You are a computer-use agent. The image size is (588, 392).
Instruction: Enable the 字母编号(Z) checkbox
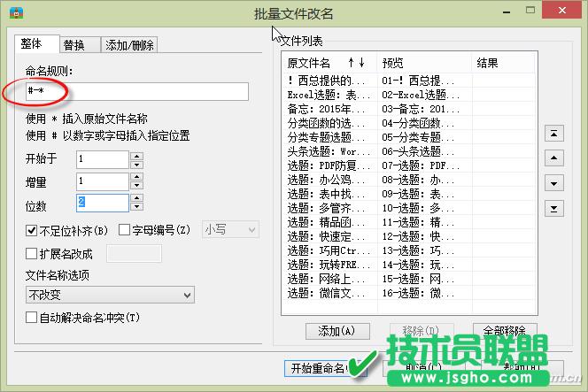(x=125, y=231)
